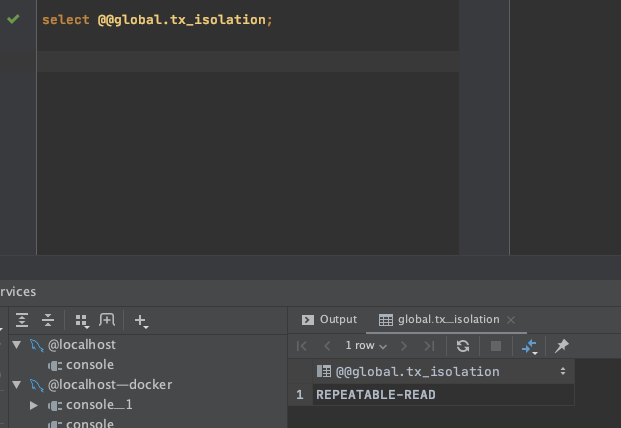Open the '1 row' page size dropdown
The image size is (621, 428).
click(366, 346)
